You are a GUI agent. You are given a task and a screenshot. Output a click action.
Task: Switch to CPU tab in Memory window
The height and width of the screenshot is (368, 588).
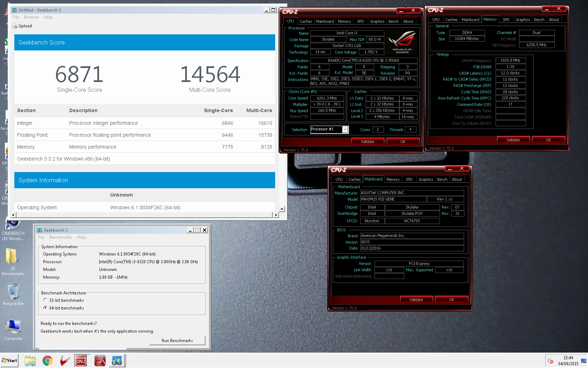pyautogui.click(x=436, y=20)
